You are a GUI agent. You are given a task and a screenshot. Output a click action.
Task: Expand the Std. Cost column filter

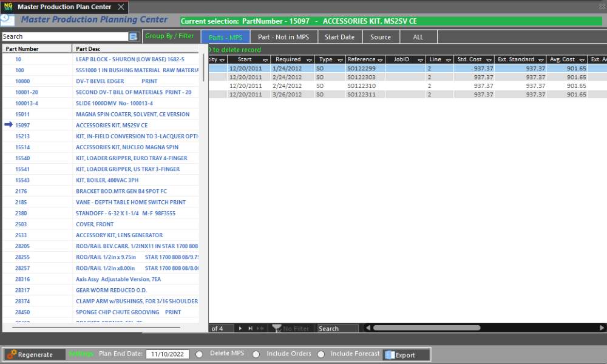[488, 60]
